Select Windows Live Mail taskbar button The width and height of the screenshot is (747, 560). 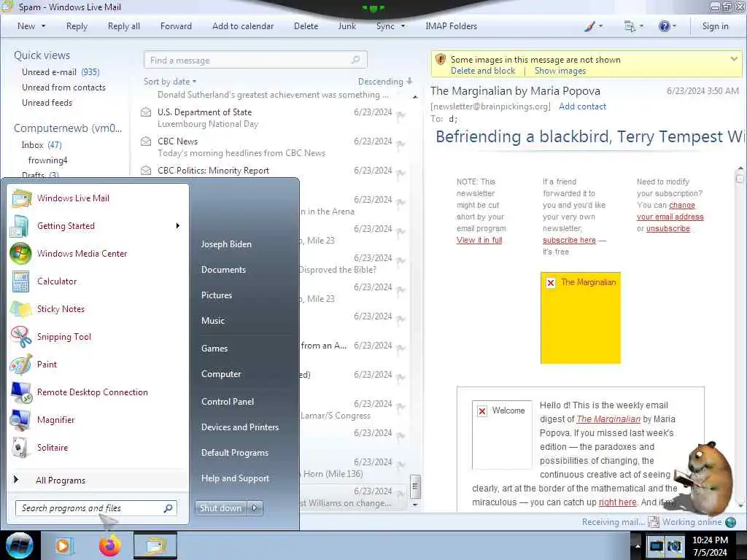155,545
